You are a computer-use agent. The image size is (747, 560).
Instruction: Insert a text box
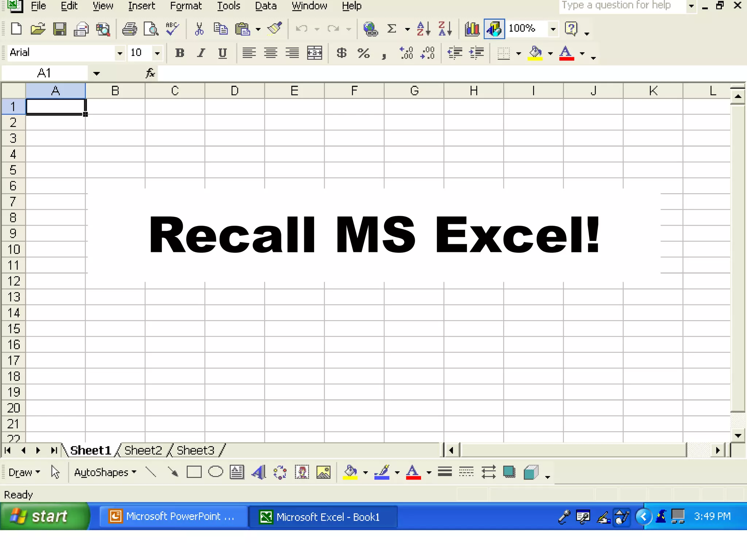point(237,472)
